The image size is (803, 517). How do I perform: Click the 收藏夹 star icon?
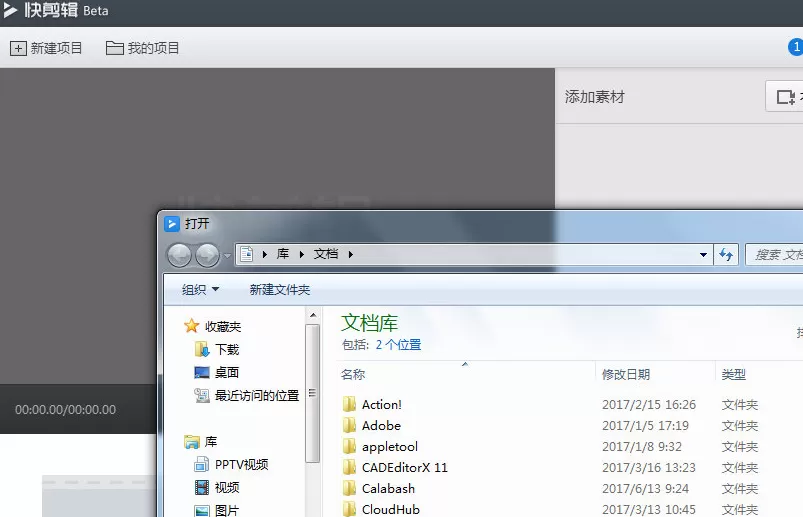pos(192,326)
